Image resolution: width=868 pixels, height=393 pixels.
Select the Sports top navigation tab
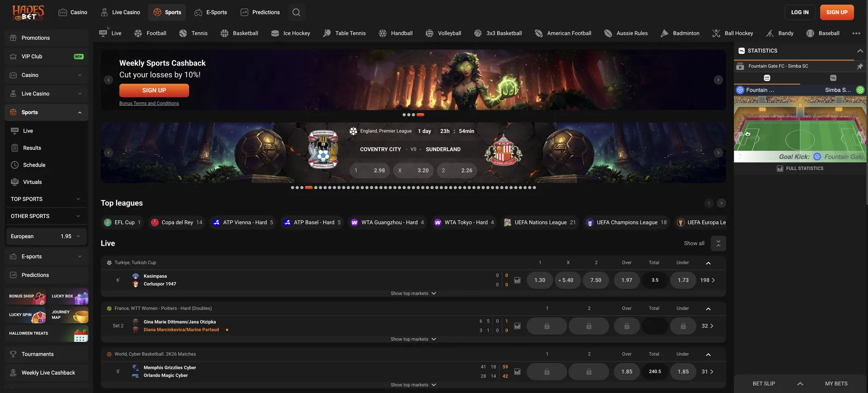pos(167,12)
